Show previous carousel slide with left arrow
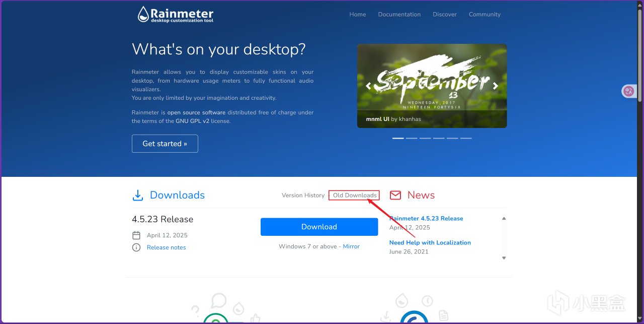This screenshot has width=644, height=324. [368, 86]
